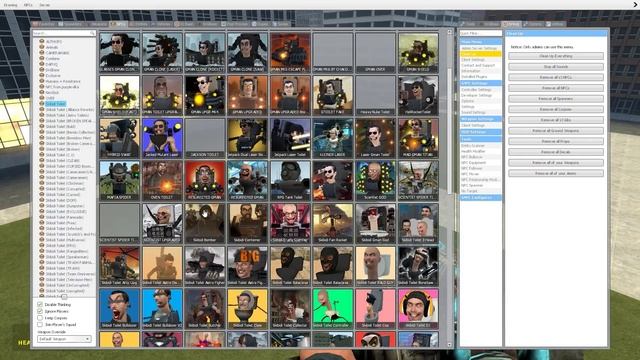Select the green-background Skibidi Toilet thumbnail
The height and width of the screenshot is (360, 640).
click(333, 309)
